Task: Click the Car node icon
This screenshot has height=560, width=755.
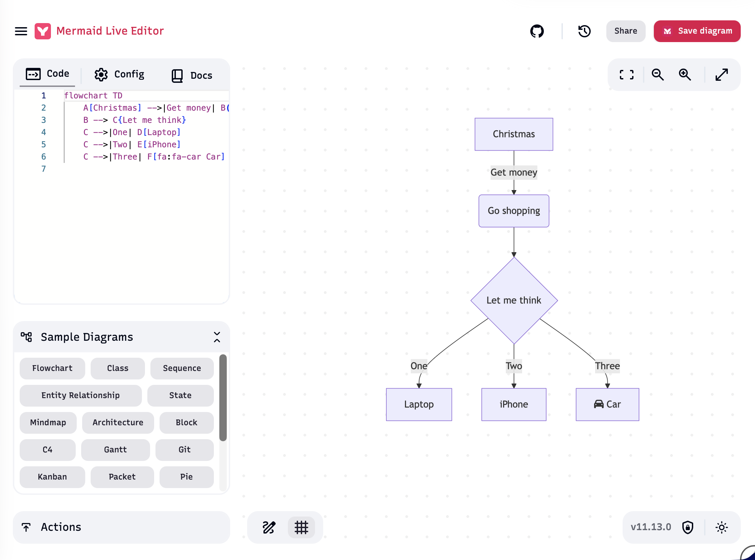Action: (x=599, y=404)
